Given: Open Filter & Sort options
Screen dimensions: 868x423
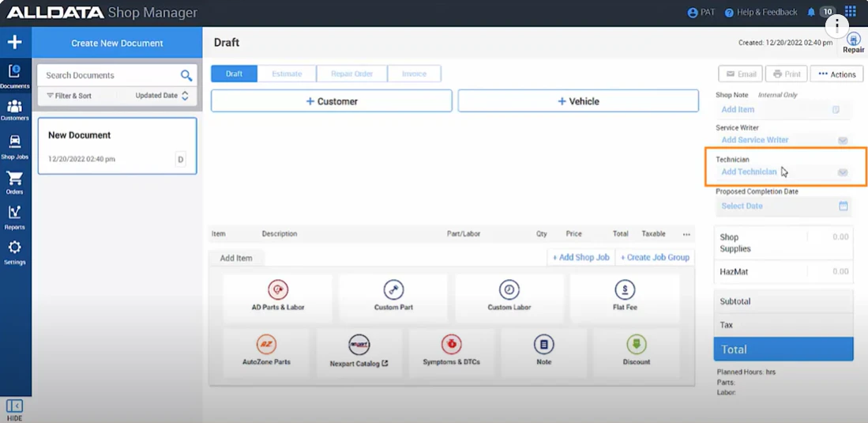Looking at the screenshot, I should pyautogui.click(x=70, y=96).
